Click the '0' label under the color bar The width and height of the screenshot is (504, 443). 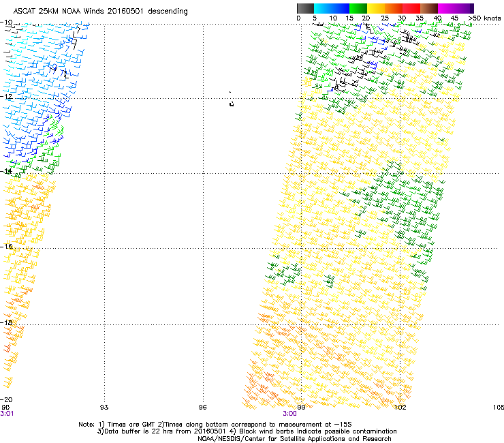coord(298,18)
